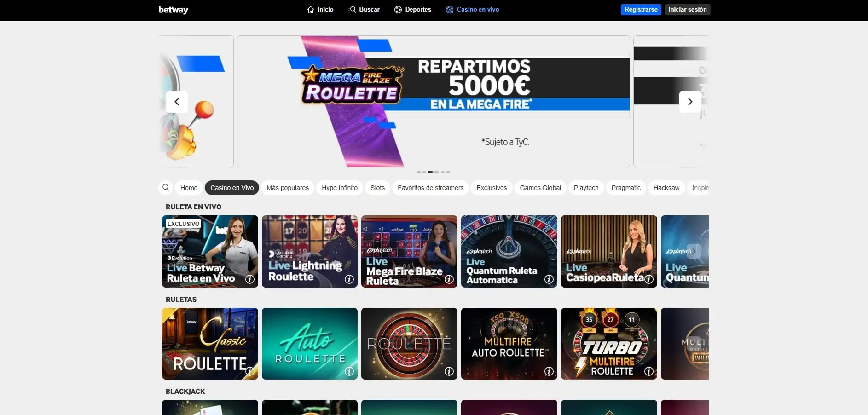Open Turbo Multifire Roulette game

pos(609,344)
